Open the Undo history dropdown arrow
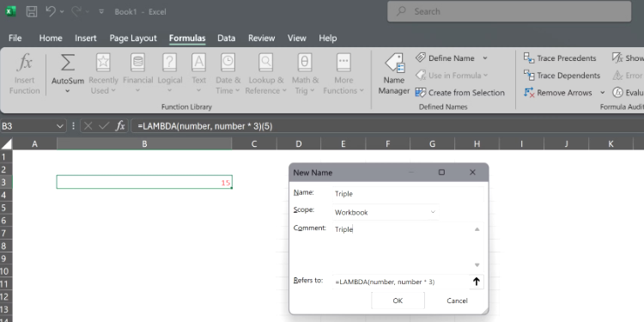 pyautogui.click(x=62, y=12)
